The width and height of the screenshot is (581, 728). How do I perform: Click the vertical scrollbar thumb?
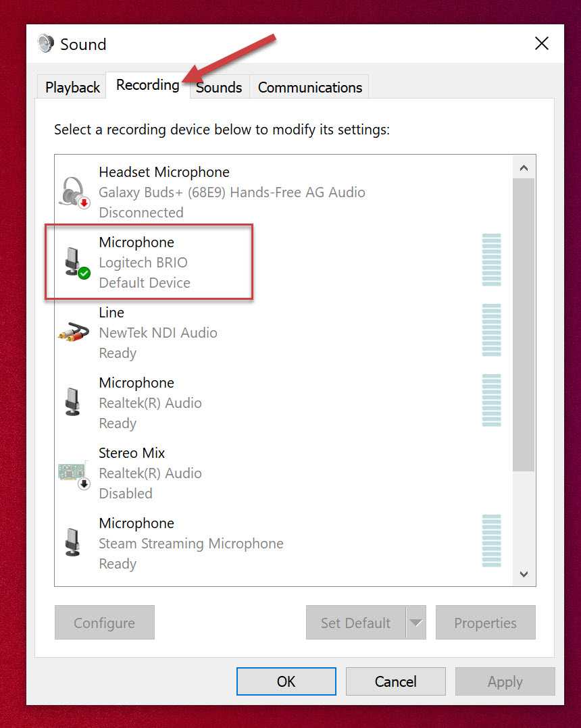point(524,324)
